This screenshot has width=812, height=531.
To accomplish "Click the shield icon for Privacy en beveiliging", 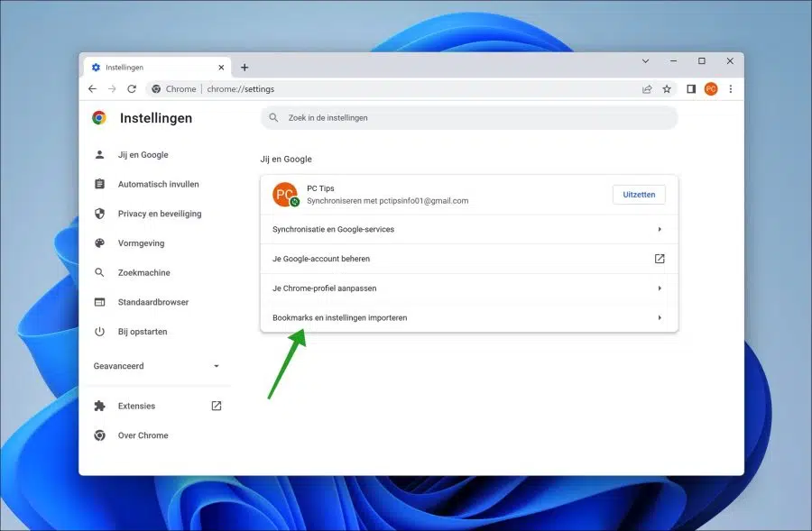I will pyautogui.click(x=99, y=214).
